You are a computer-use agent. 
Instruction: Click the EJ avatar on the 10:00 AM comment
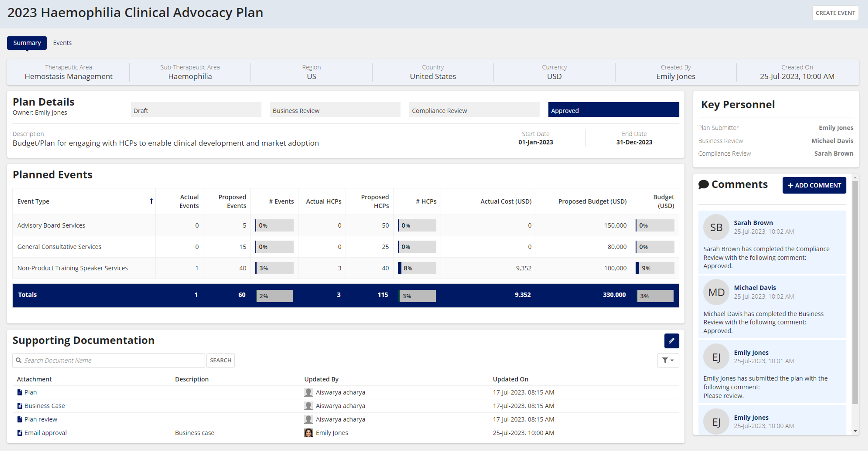coord(716,421)
